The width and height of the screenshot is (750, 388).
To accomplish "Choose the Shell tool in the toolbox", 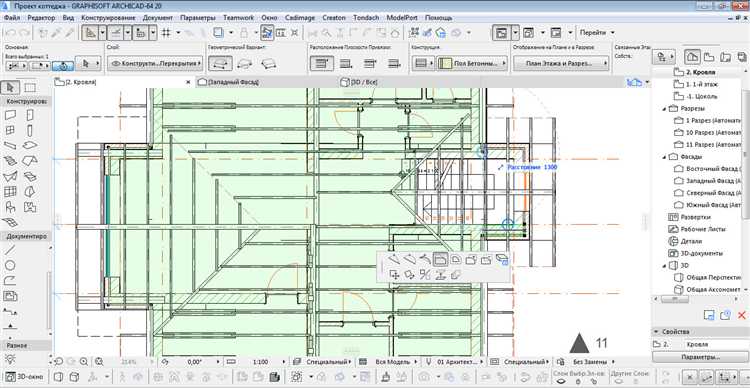I will click(10, 177).
